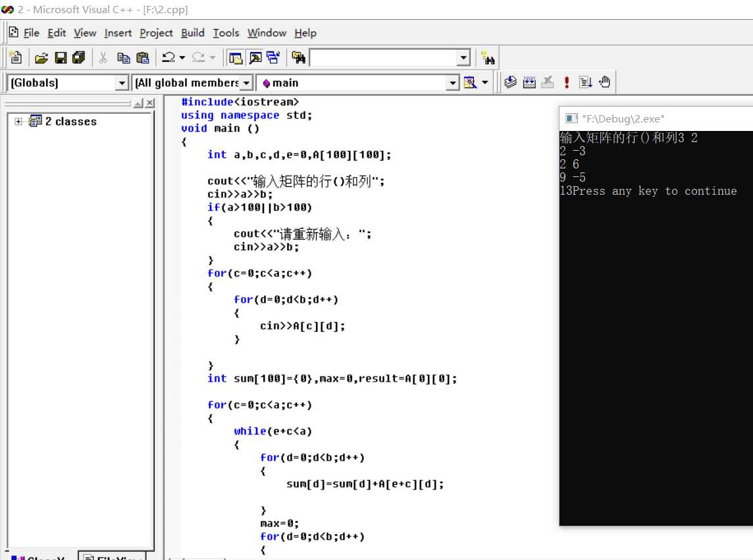Open the Insert menu

click(118, 33)
